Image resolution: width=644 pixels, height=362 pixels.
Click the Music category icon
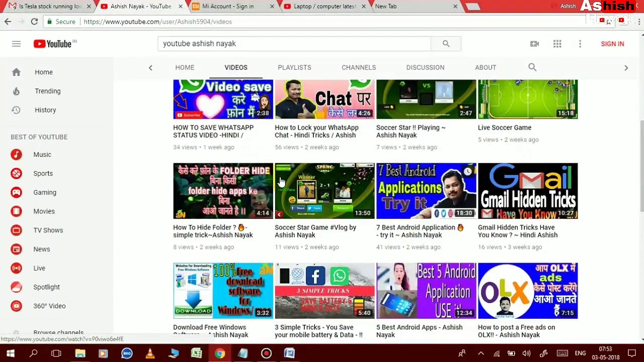(x=16, y=154)
